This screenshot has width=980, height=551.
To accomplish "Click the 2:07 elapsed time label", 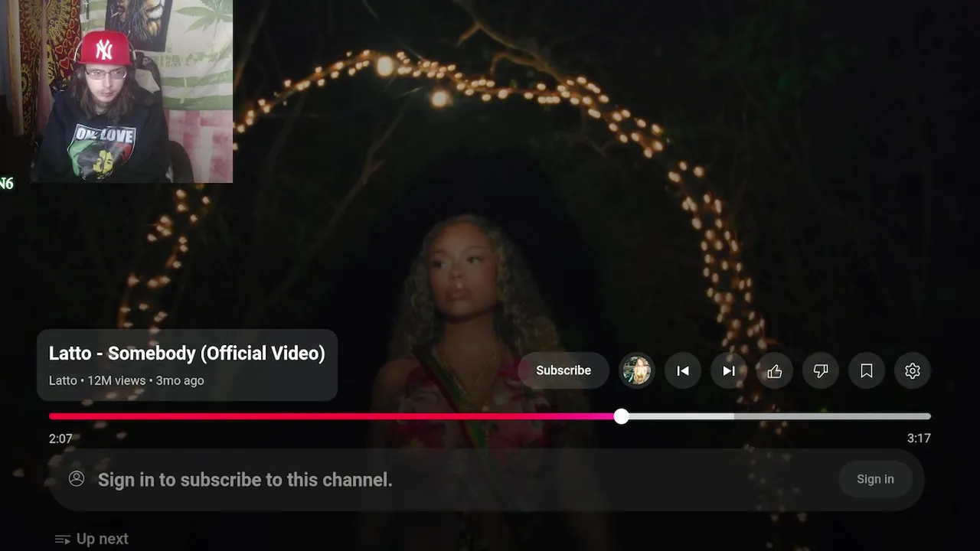I will (60, 439).
